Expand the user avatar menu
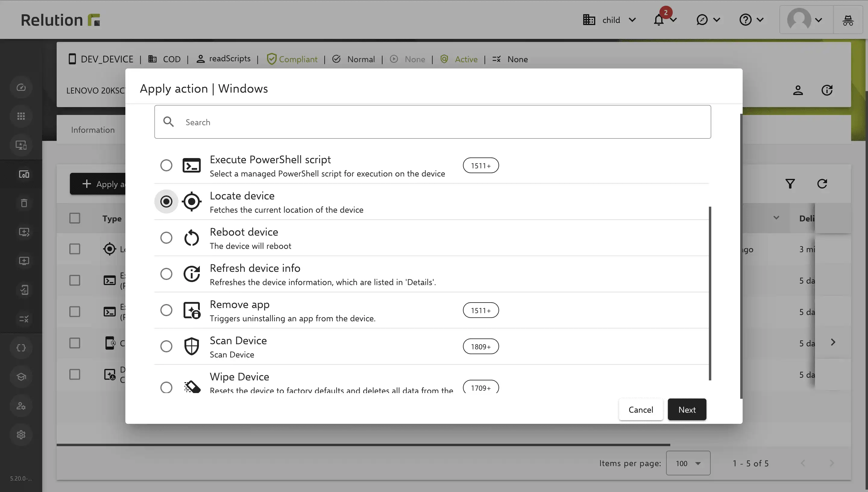 tap(806, 20)
